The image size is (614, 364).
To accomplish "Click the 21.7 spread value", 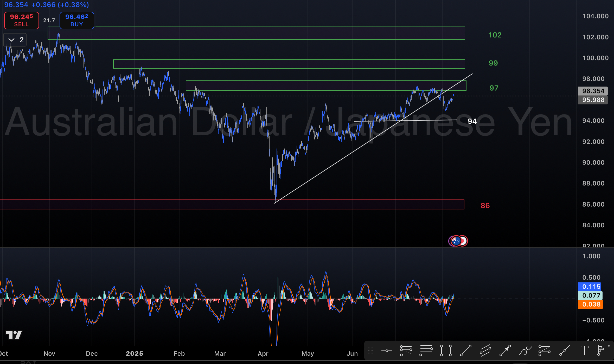I will click(x=49, y=20).
